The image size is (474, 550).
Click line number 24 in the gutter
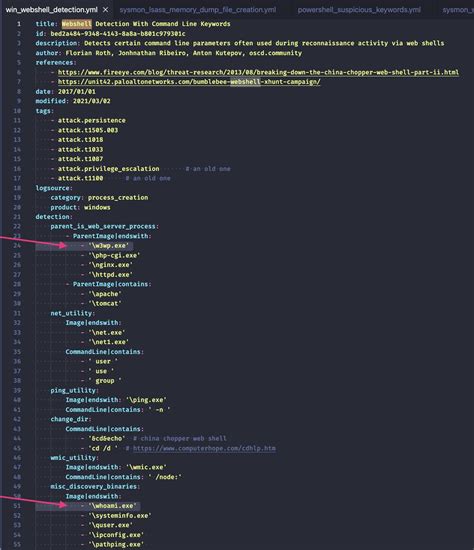[x=17, y=246]
